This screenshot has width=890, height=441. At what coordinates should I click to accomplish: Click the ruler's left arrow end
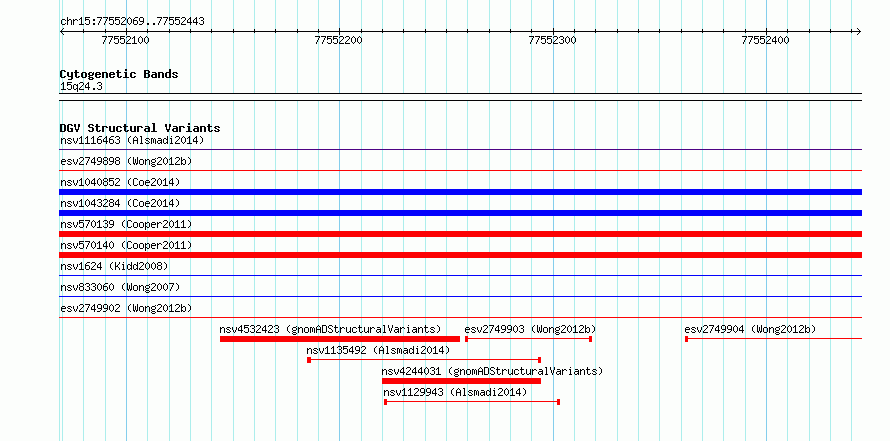[x=62, y=32]
